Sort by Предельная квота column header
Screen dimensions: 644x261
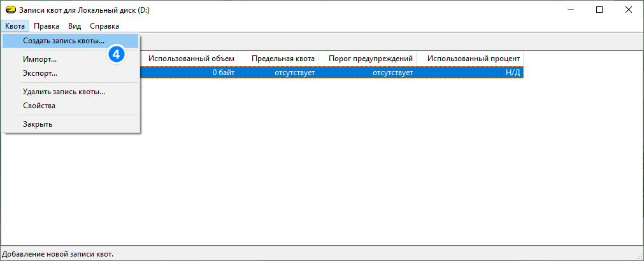[278, 59]
